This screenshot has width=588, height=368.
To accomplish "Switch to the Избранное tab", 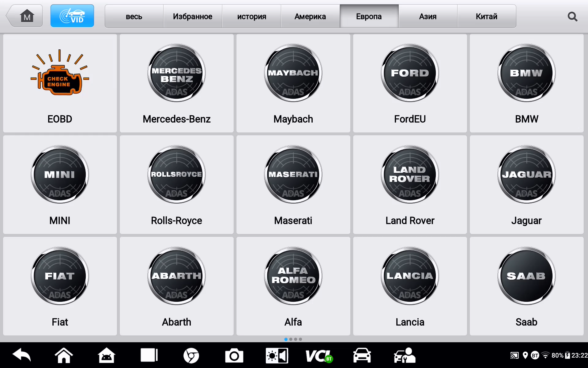I will coord(193,16).
